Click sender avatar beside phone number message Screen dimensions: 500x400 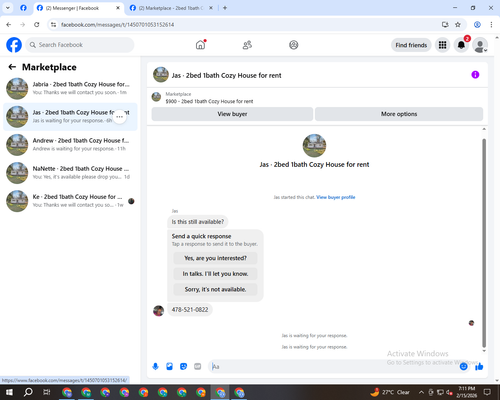(x=158, y=311)
